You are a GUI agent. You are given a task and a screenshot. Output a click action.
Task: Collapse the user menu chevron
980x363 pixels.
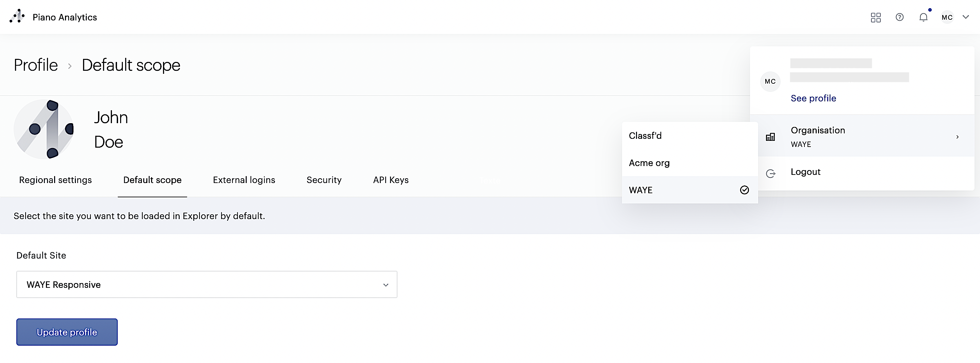[966, 17]
